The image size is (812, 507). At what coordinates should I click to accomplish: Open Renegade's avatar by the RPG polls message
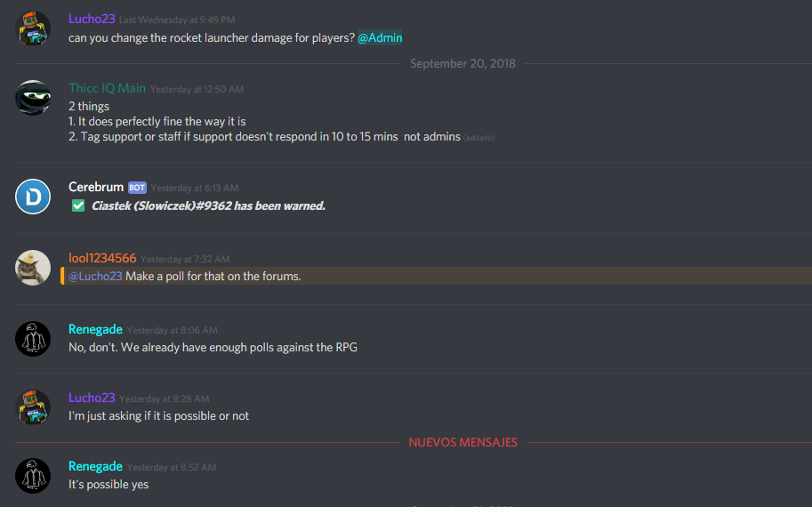click(x=33, y=339)
